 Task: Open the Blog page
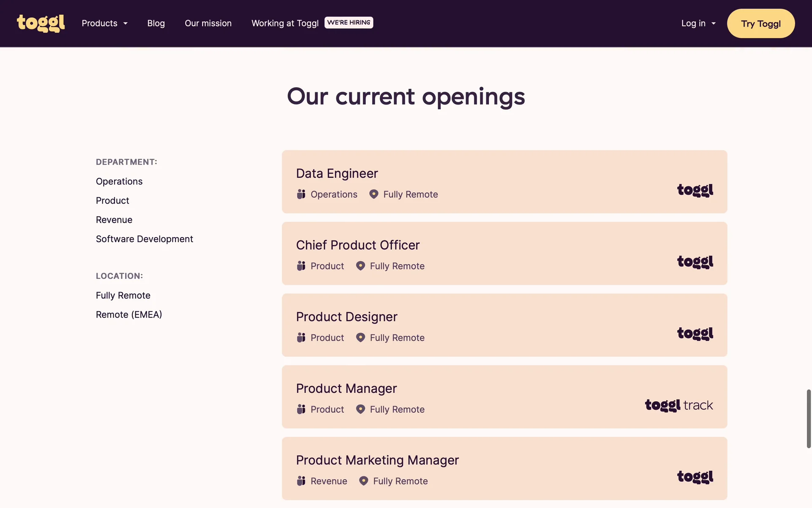pyautogui.click(x=156, y=23)
